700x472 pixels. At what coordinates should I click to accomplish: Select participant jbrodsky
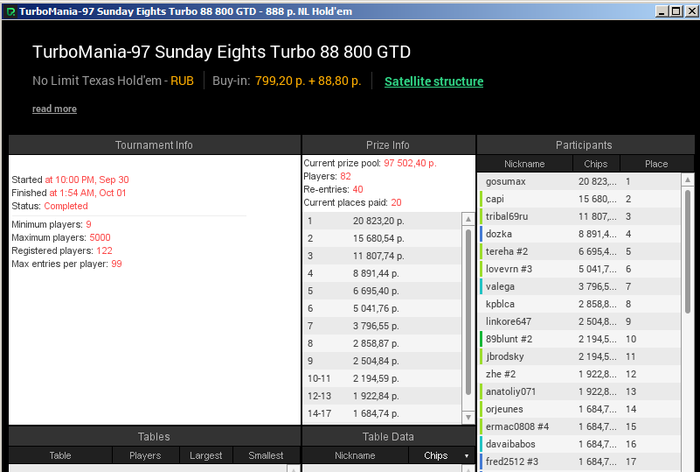pos(579,356)
